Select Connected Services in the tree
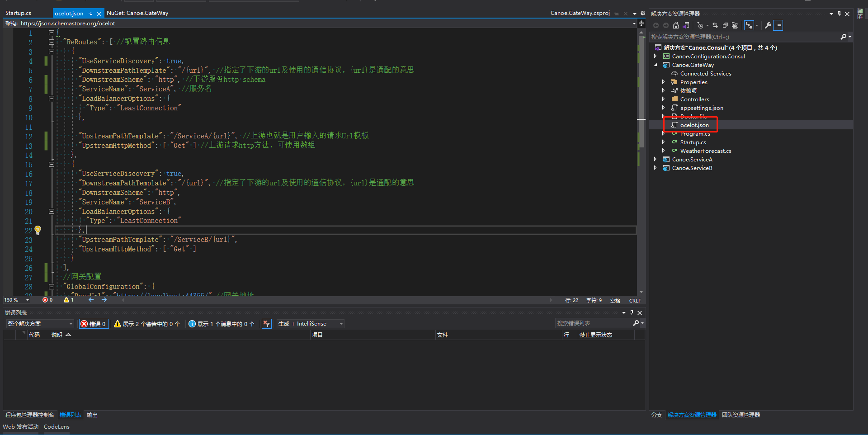 (x=705, y=73)
